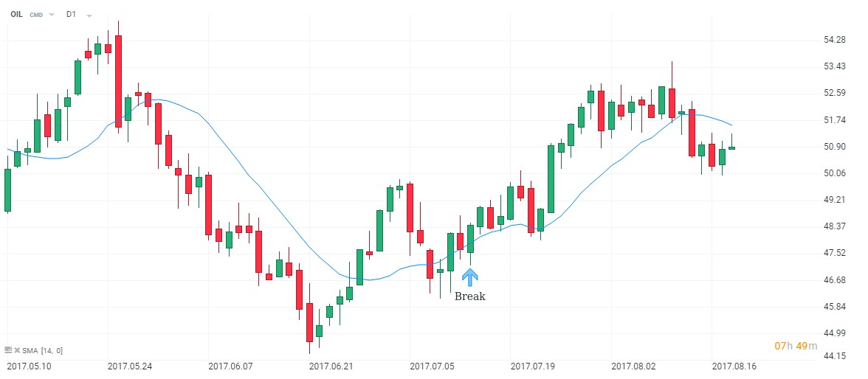Image resolution: width=868 pixels, height=379 pixels.
Task: Click the 2017.06.21 date on the time axis
Action: click(x=331, y=365)
